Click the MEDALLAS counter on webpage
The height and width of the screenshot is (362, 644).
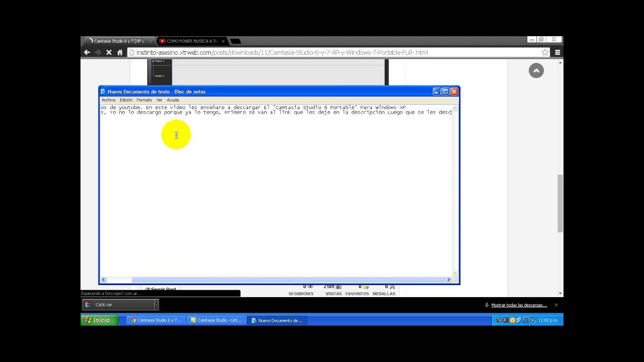pyautogui.click(x=384, y=291)
